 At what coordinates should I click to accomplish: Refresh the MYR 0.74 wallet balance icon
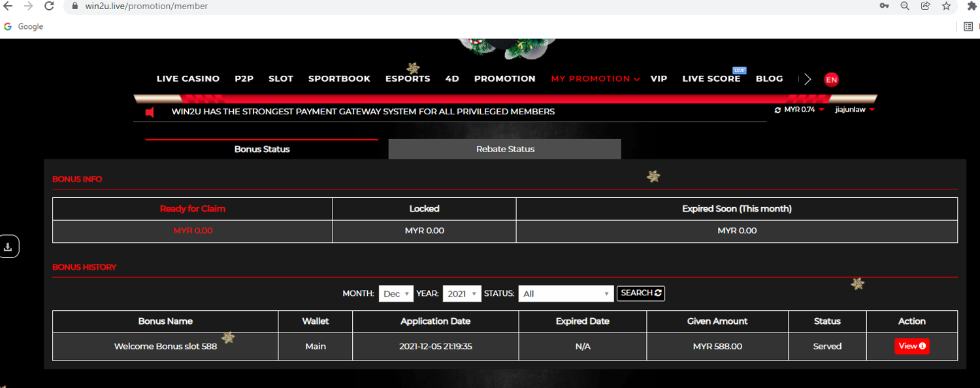click(x=777, y=110)
